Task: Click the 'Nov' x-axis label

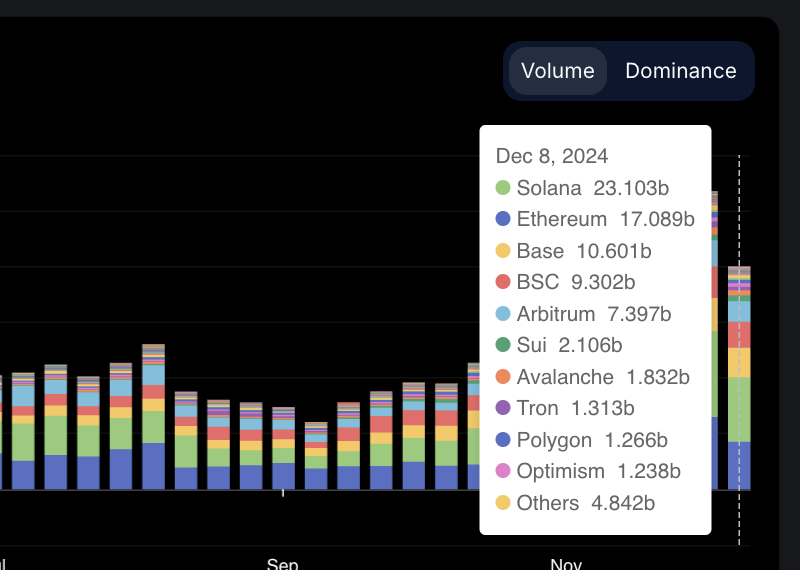Action: pos(566,564)
